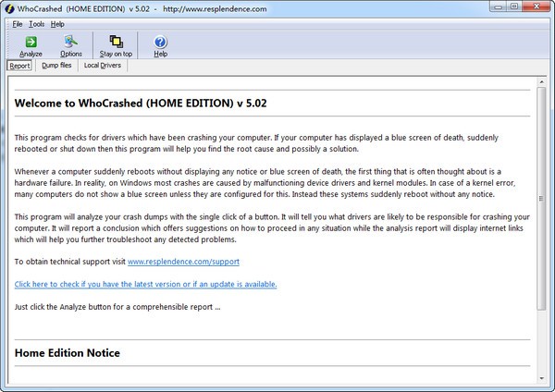Switch to the Local Drivers tab
The width and height of the screenshot is (555, 392).
[103, 66]
